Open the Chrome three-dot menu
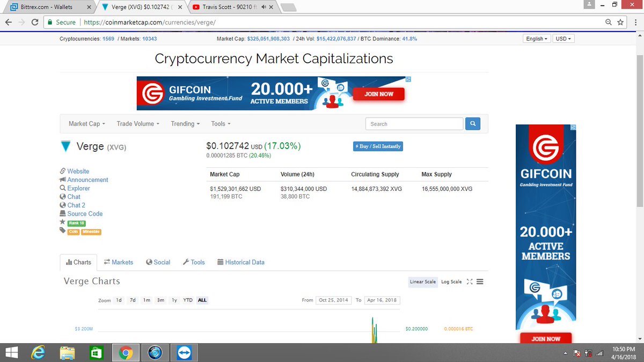This screenshot has width=644, height=362. click(x=635, y=22)
